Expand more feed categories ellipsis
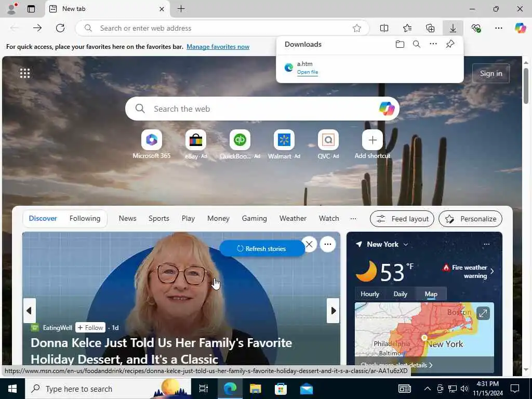The width and height of the screenshot is (532, 399). coord(353,219)
